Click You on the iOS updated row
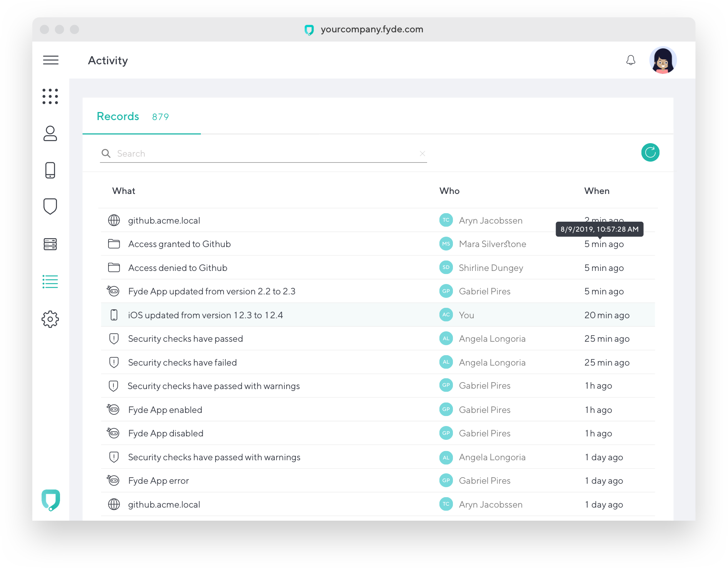This screenshot has width=728, height=568. coord(466,315)
